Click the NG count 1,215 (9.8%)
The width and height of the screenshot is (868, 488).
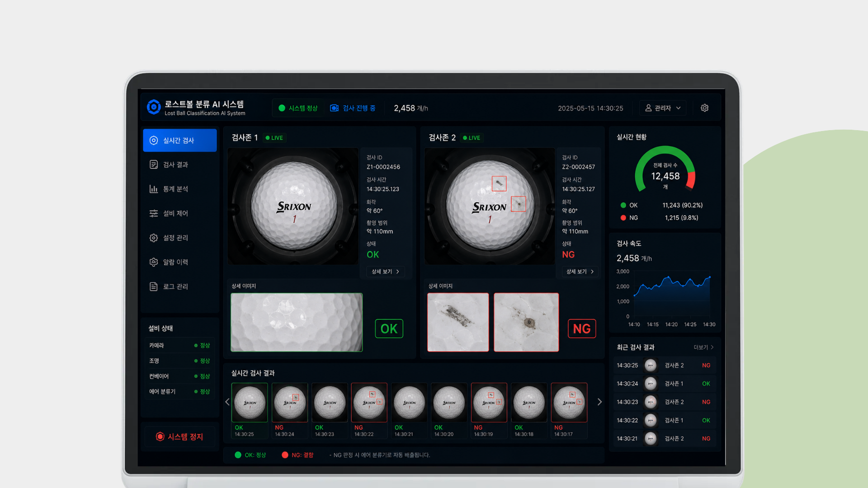pyautogui.click(x=682, y=218)
